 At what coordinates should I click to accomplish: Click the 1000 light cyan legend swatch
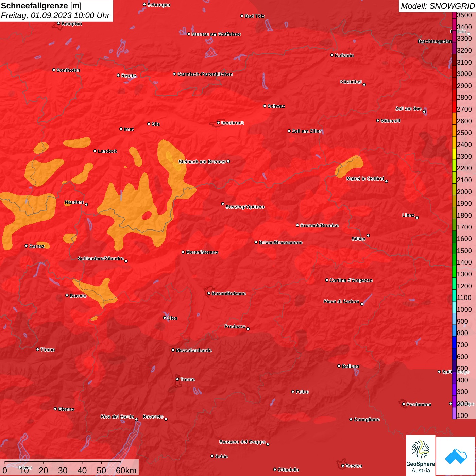pos(454,307)
